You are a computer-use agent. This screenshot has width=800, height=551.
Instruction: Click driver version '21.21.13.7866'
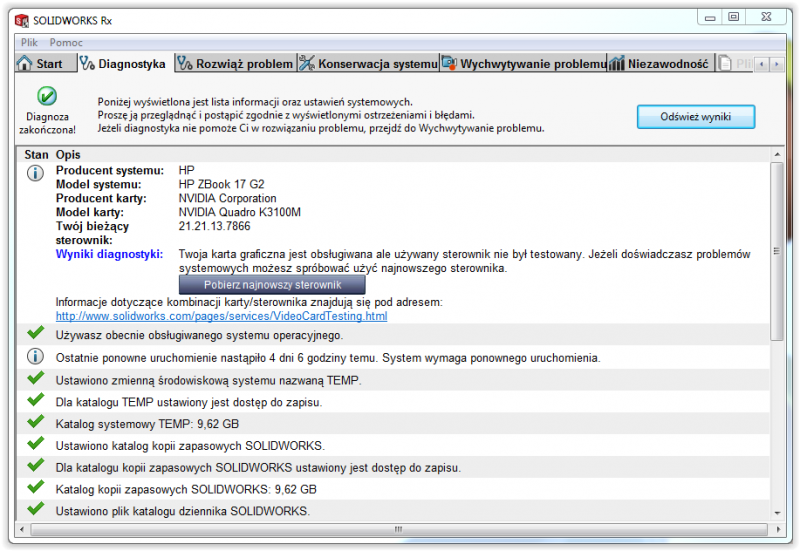214,226
